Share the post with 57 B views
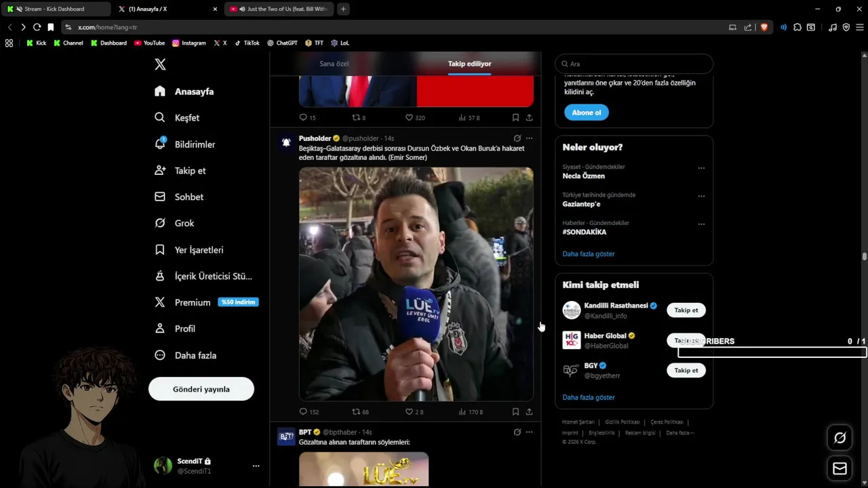Screen dimensions: 868x488 click(529, 117)
